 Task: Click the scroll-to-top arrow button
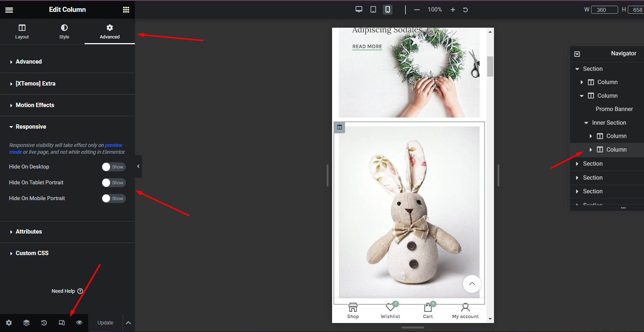[x=472, y=284]
